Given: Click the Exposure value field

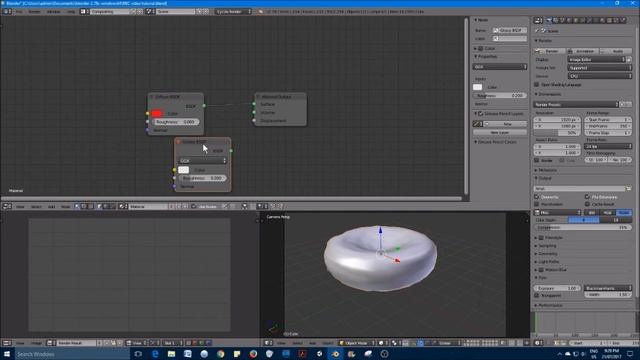Looking at the screenshot, I should 557,288.
